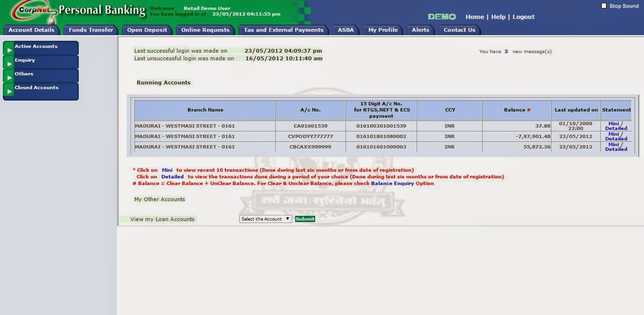Go to Online Requests tab
644x315 pixels.
pyautogui.click(x=205, y=30)
